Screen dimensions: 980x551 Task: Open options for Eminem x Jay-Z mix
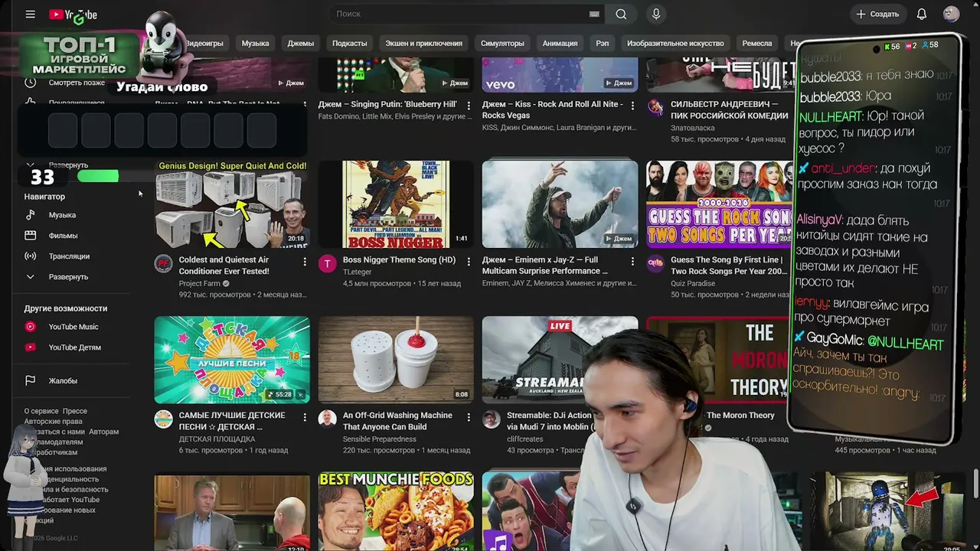coord(632,262)
